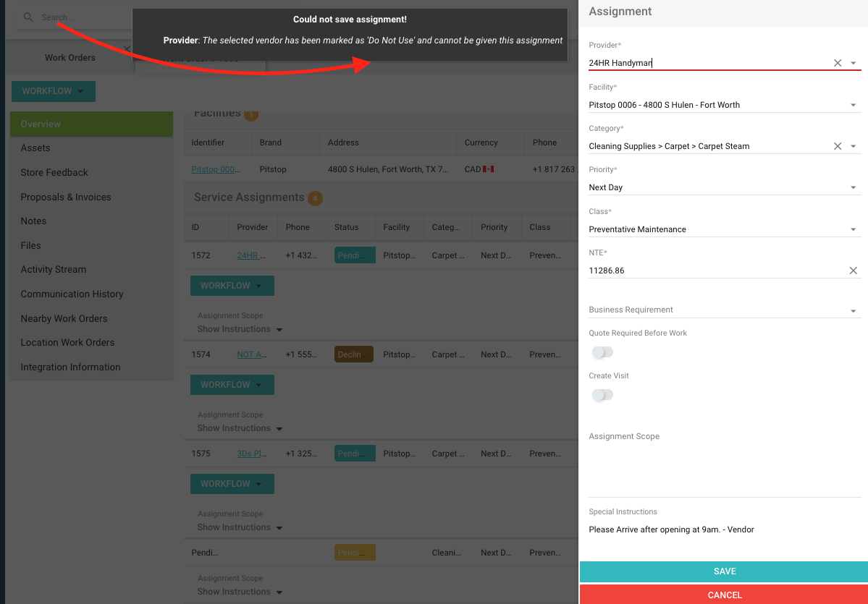Expand Show Instructions under assignment 1572

pyautogui.click(x=240, y=329)
